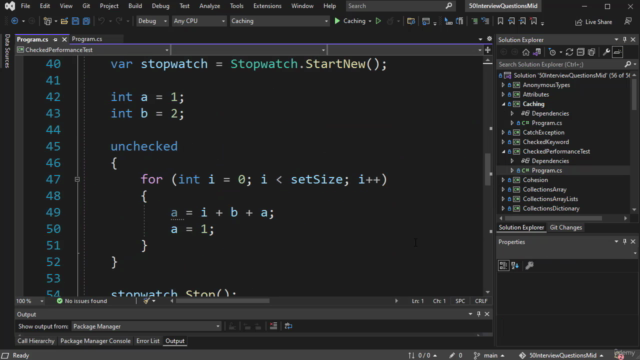Click the Open File folder icon
The image size is (640, 360).
(x=64, y=21)
